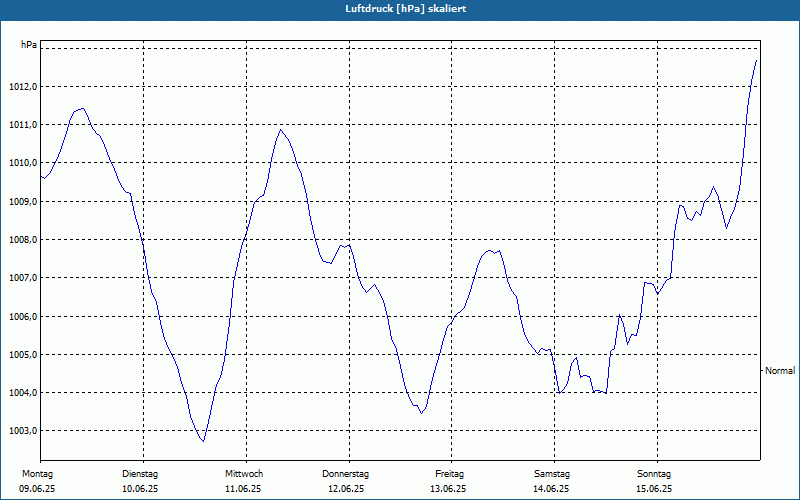
Task: Click the Donnerstag day label
Action: point(345,474)
